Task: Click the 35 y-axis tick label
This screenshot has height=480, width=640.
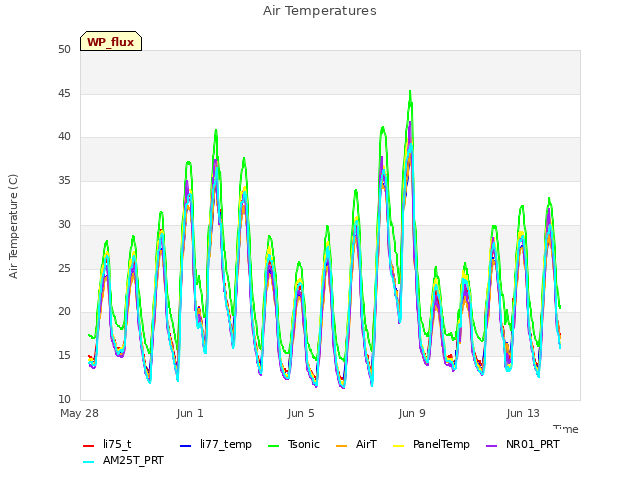Action: click(64, 180)
